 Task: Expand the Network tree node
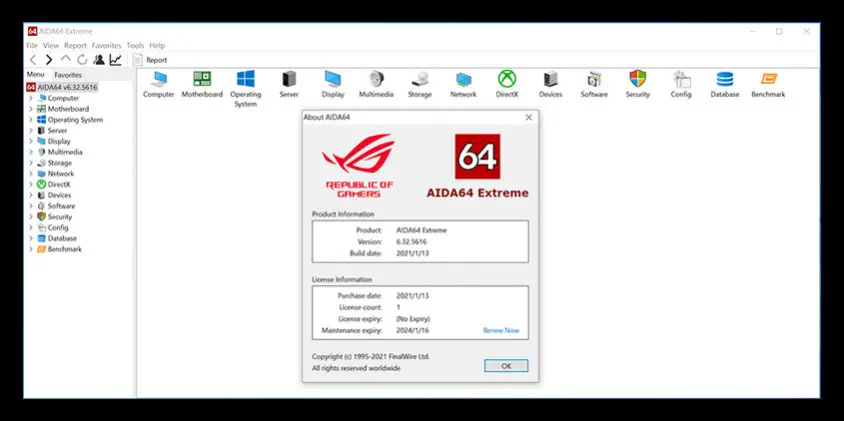tap(31, 174)
